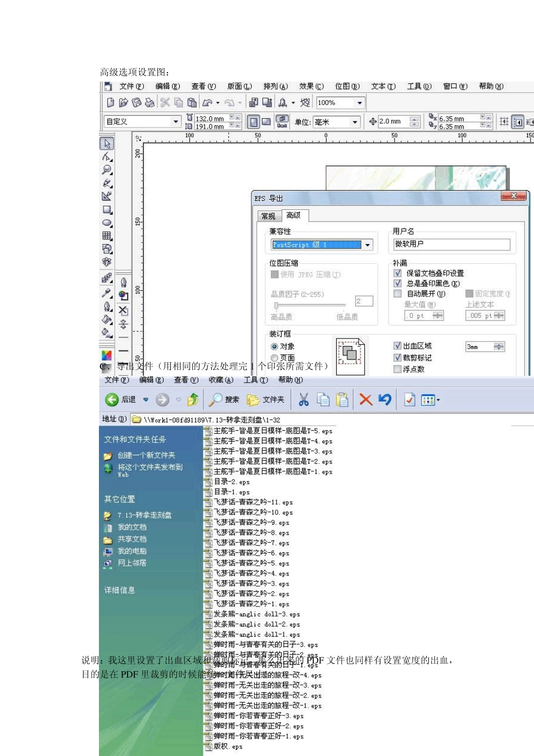
Task: Open the Explorer Back history dropdown arrow
Action: pos(146,399)
